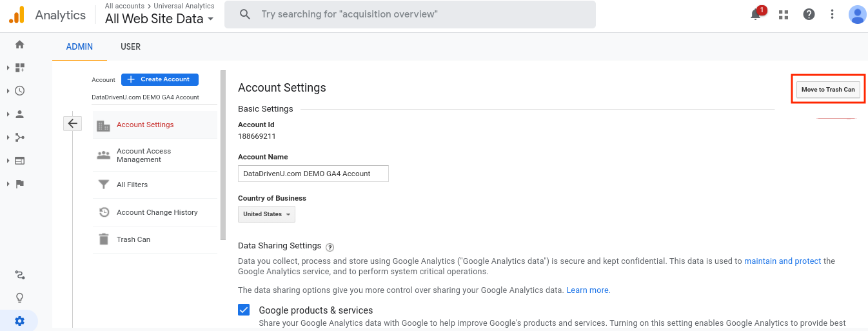Screen dimensions: 868x331
Task: Expand Behavior section arrow
Action: [x=8, y=161]
